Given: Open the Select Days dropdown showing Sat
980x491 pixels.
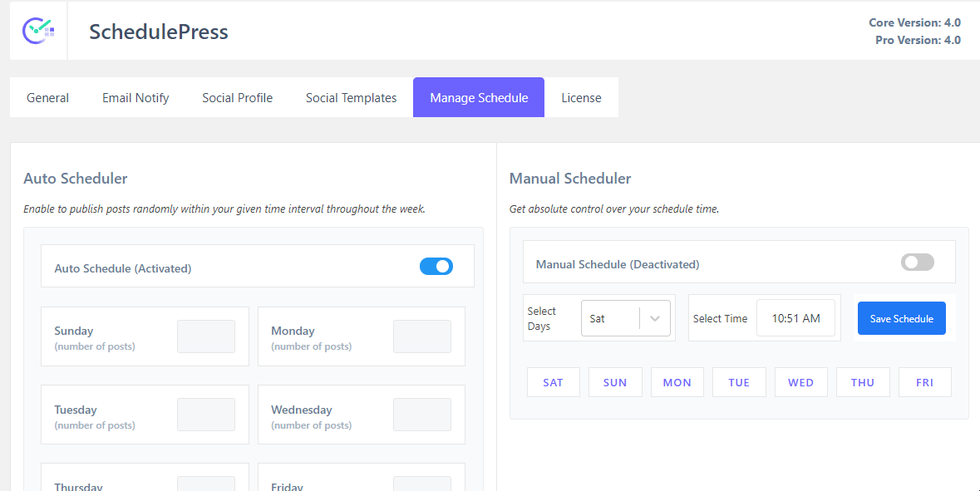Looking at the screenshot, I should pos(626,318).
